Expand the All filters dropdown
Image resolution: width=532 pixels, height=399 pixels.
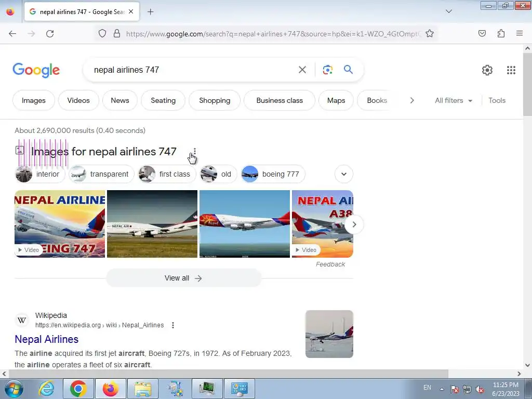453,100
